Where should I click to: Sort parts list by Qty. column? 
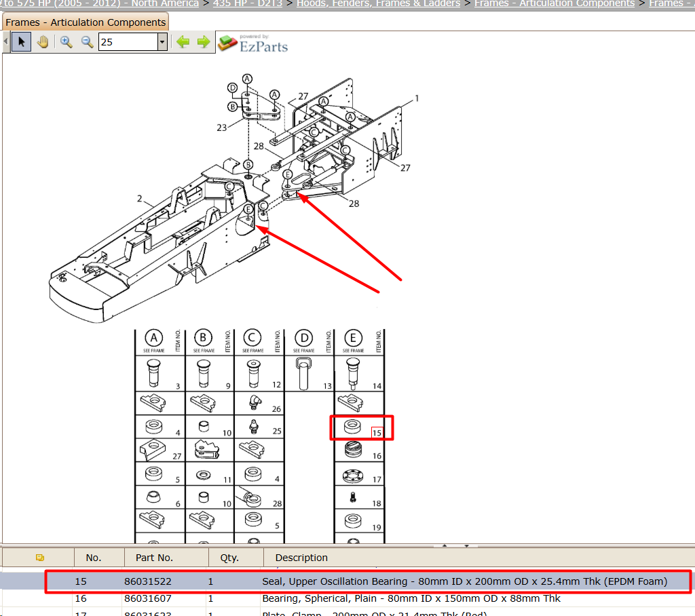(229, 558)
